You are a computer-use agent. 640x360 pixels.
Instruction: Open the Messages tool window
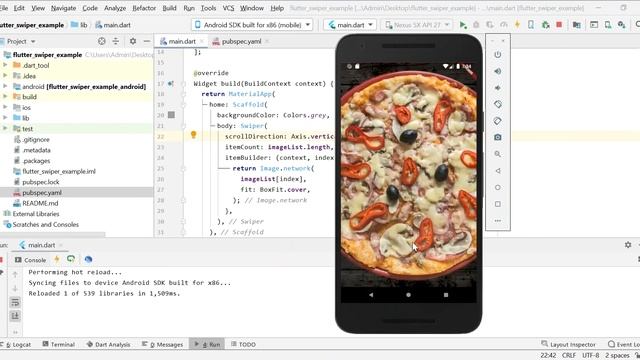(x=162, y=344)
